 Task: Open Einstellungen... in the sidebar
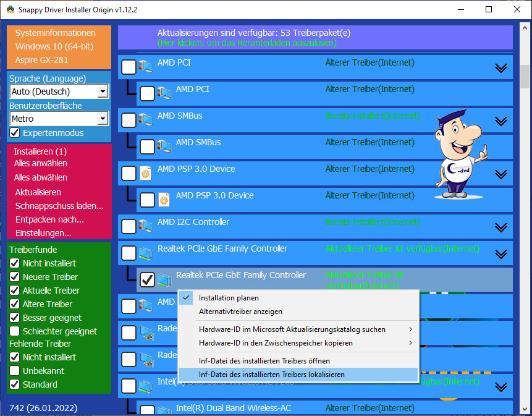click(x=43, y=233)
